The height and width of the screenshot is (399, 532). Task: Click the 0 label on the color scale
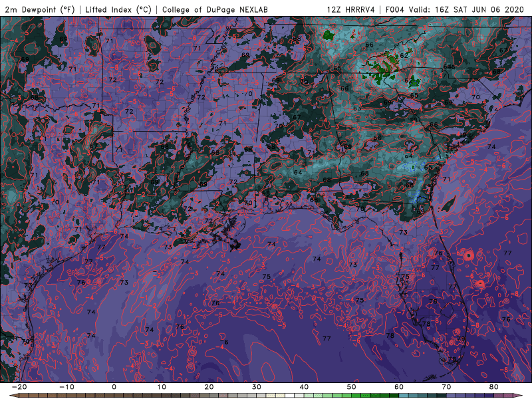114,387
